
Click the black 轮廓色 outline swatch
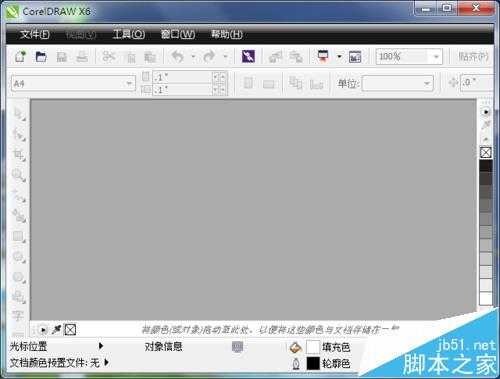[313, 363]
